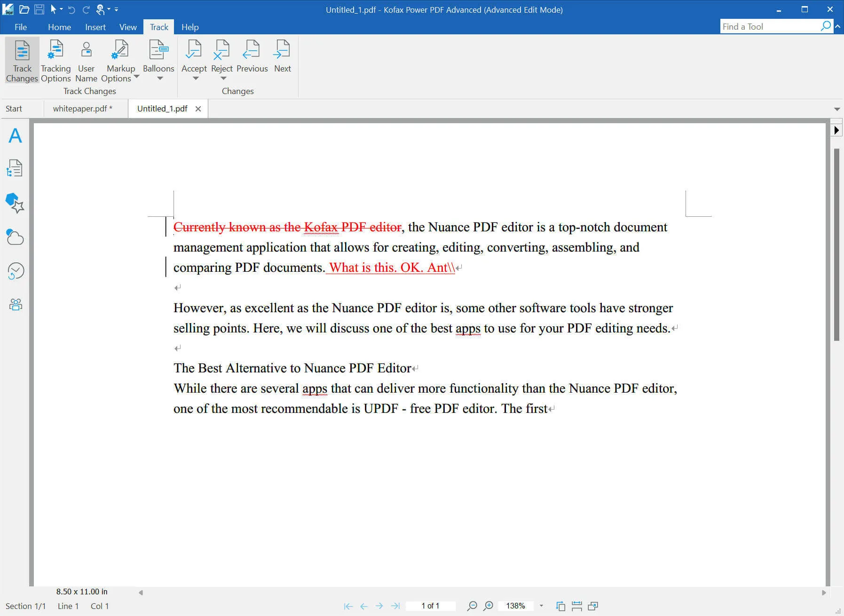Toggle the Track Changes button
Viewport: 844px width, 616px height.
pos(22,61)
